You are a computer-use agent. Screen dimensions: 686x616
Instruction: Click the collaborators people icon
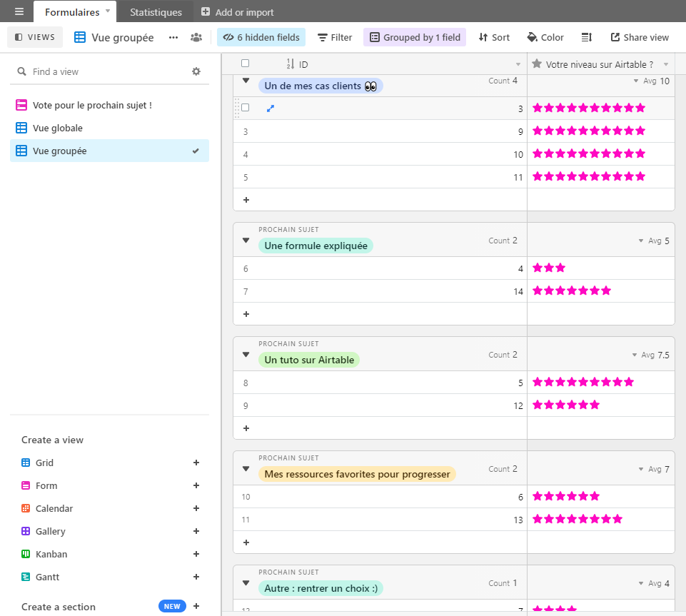point(196,37)
